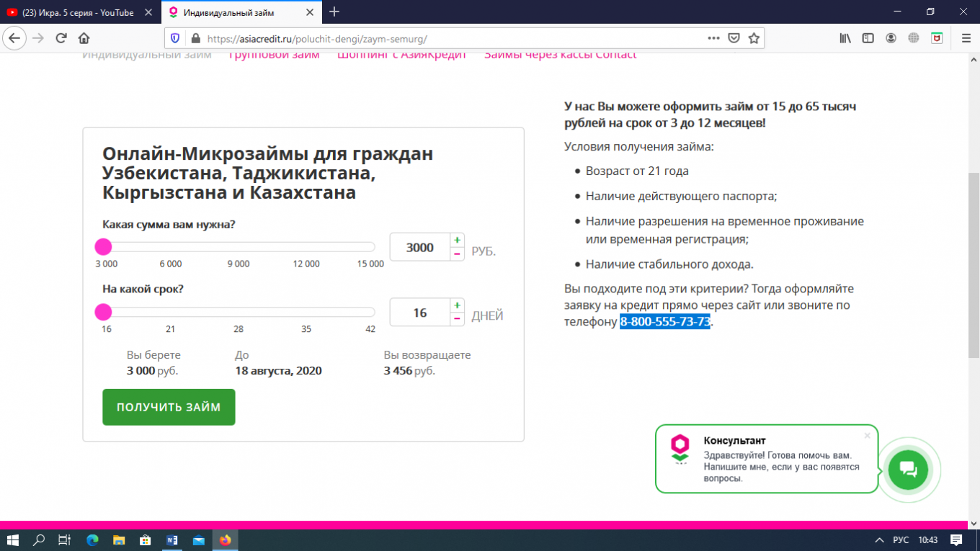Image resolution: width=980 pixels, height=551 pixels.
Task: Open the Firefox library icon
Action: (x=845, y=38)
